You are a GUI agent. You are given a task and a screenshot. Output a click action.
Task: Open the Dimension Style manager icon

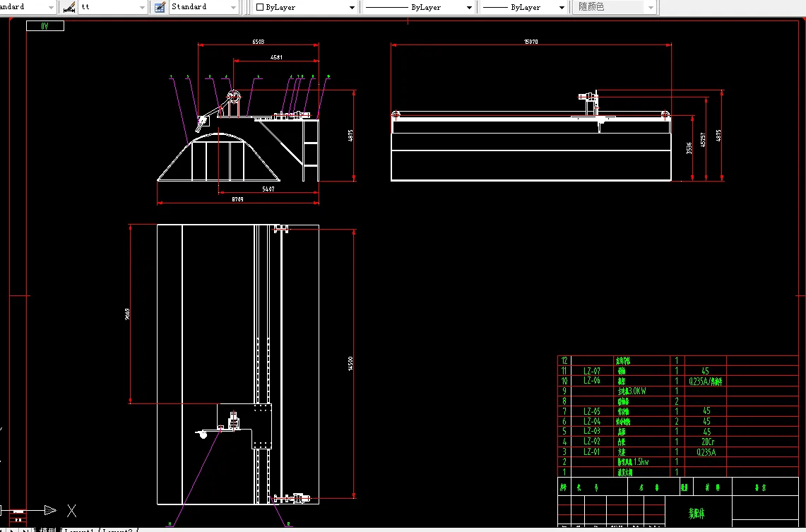coord(69,7)
